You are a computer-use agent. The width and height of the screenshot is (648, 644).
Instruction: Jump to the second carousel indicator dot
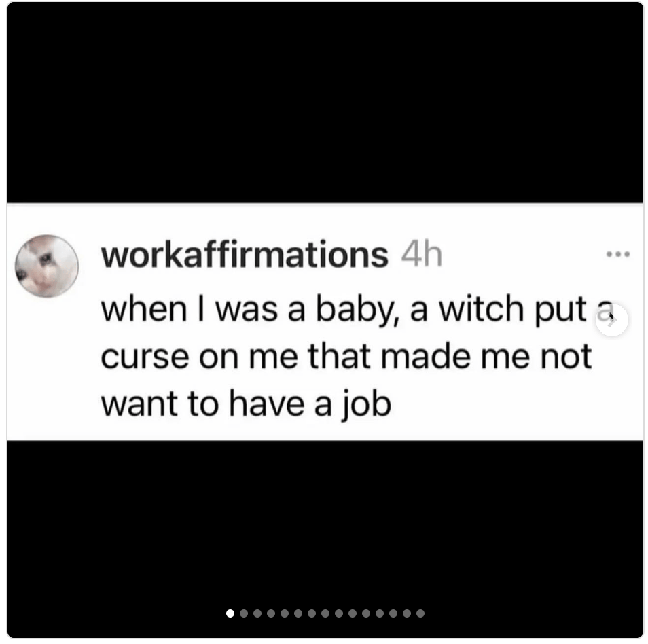(x=244, y=613)
